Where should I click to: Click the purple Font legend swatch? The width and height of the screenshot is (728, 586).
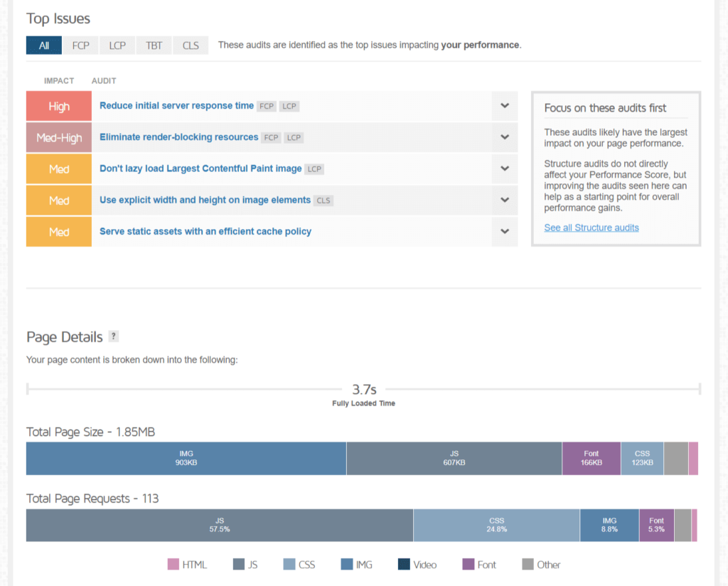(468, 565)
